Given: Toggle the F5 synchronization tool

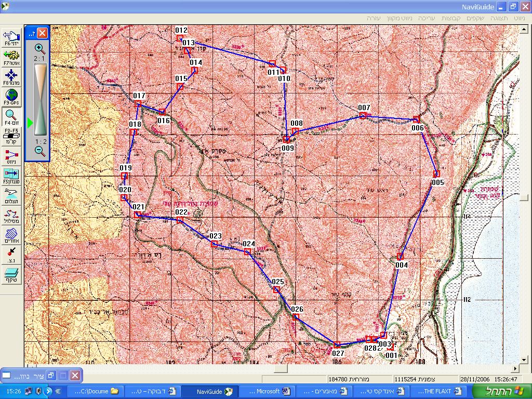Looking at the screenshot, I should tap(11, 176).
